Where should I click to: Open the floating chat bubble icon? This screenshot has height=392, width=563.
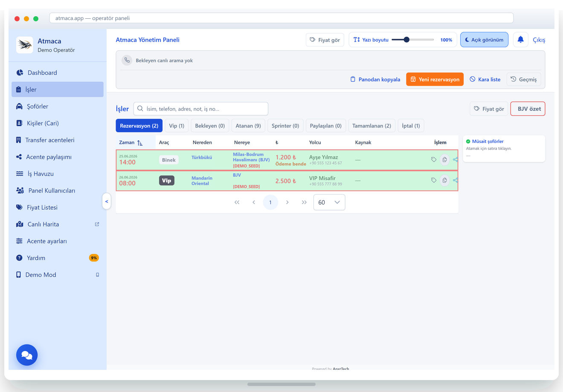[27, 355]
